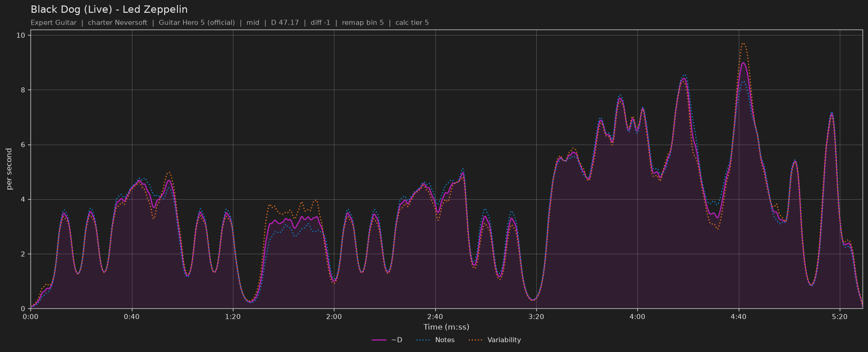The width and height of the screenshot is (868, 352).
Task: Click the 2:00 x-axis tick label
Action: pos(334,317)
